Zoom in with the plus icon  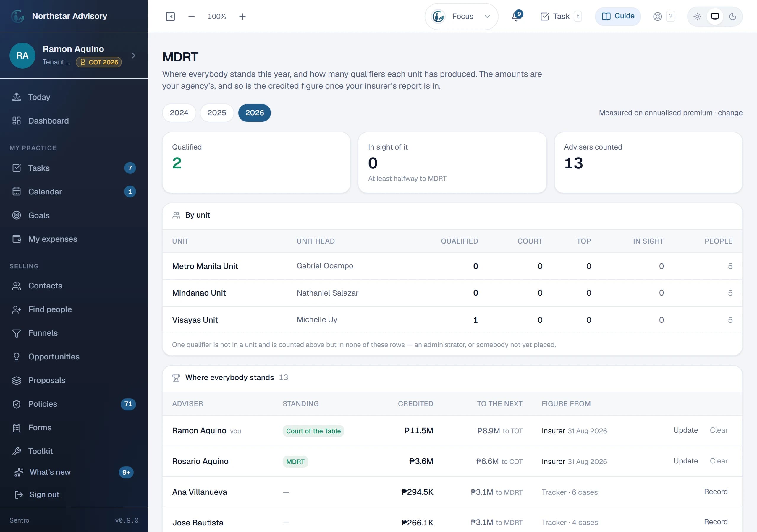click(x=242, y=17)
